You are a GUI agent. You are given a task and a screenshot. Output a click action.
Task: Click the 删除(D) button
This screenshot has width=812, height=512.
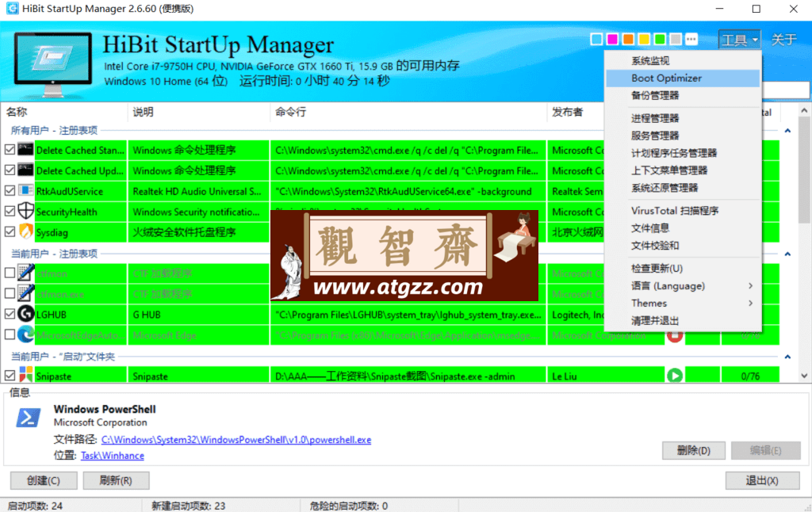(693, 450)
